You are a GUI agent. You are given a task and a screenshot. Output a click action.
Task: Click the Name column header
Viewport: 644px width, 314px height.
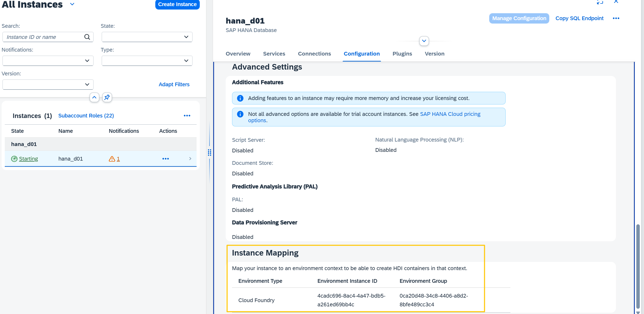click(x=66, y=131)
